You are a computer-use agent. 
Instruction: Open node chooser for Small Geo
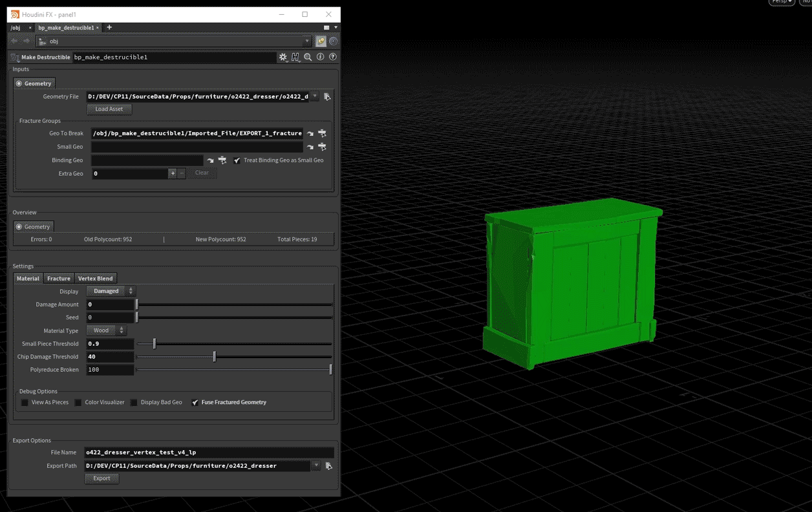coord(322,147)
